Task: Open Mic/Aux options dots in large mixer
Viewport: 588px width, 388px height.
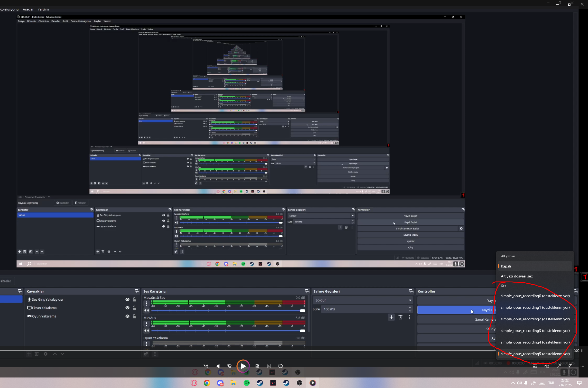Action: 146,324
